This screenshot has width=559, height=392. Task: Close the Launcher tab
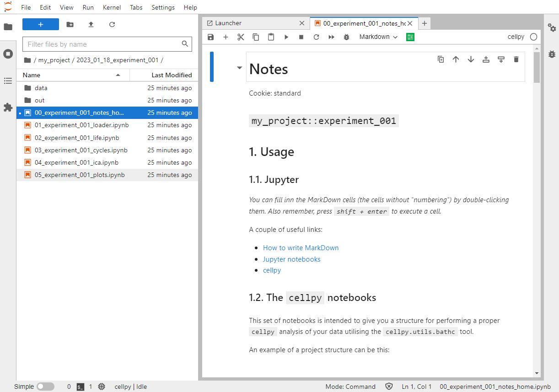click(301, 23)
